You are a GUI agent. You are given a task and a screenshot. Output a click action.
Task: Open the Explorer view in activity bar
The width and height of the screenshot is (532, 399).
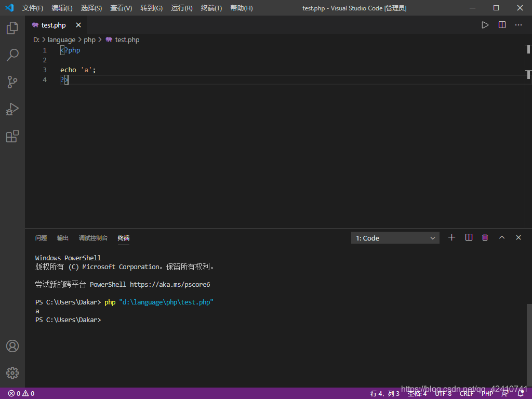click(x=12, y=28)
